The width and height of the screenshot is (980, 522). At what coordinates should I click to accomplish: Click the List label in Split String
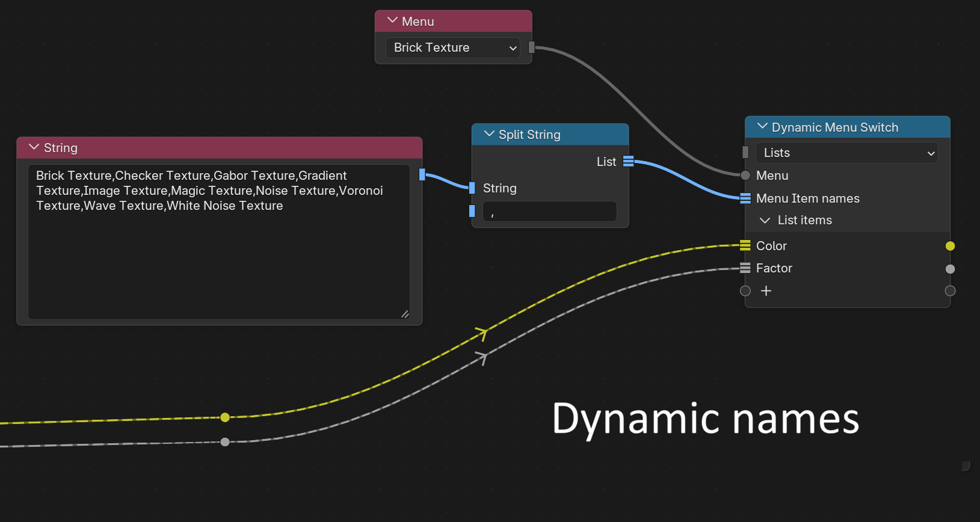click(x=606, y=162)
